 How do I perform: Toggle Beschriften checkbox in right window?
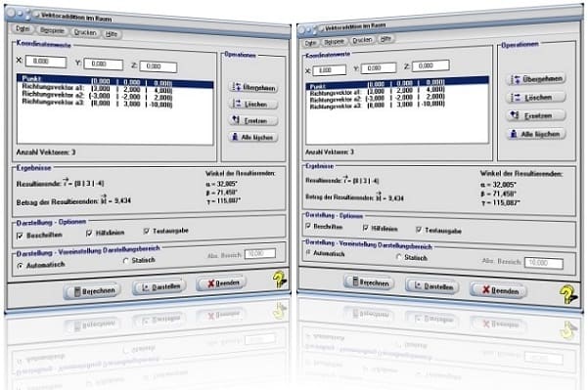(308, 226)
